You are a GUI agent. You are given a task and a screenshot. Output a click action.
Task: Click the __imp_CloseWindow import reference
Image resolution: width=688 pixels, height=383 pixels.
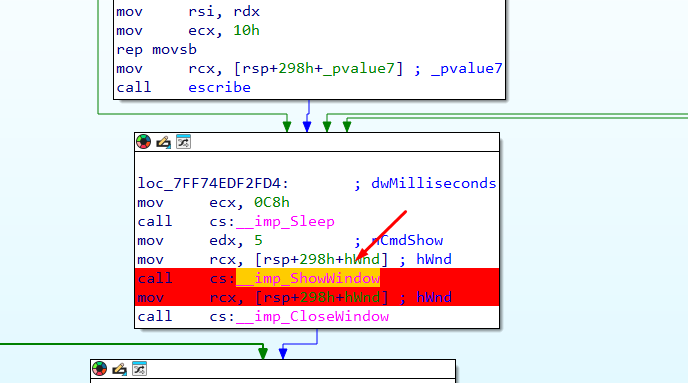point(312,317)
